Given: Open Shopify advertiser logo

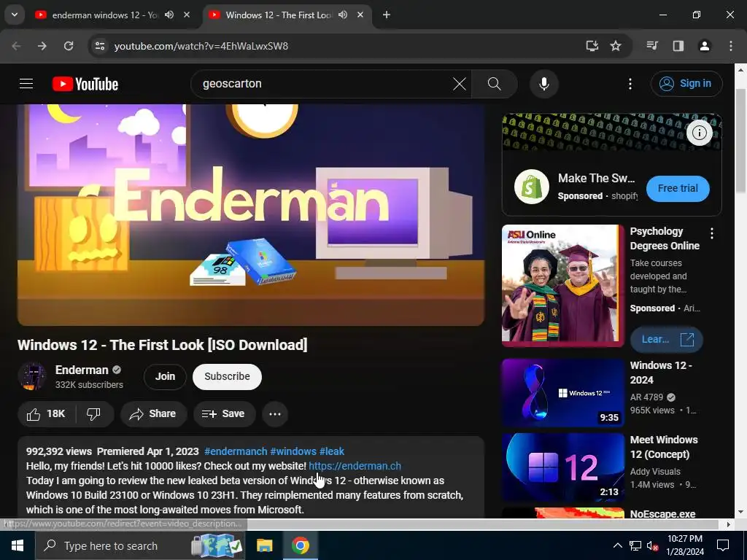Looking at the screenshot, I should [x=532, y=187].
